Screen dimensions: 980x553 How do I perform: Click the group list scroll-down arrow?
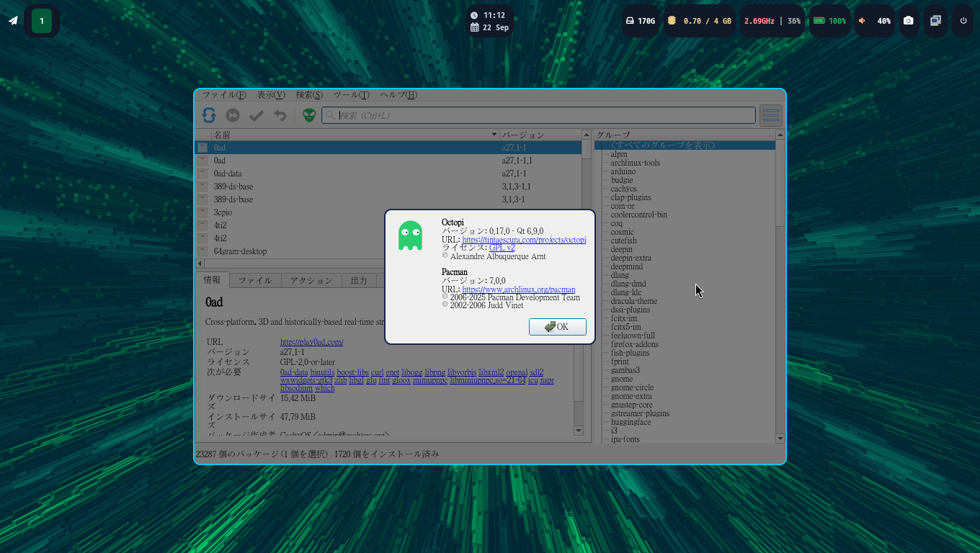click(780, 439)
